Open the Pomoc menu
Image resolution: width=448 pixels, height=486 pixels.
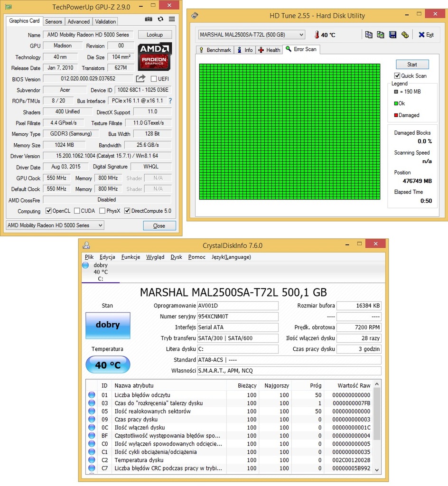(x=197, y=257)
